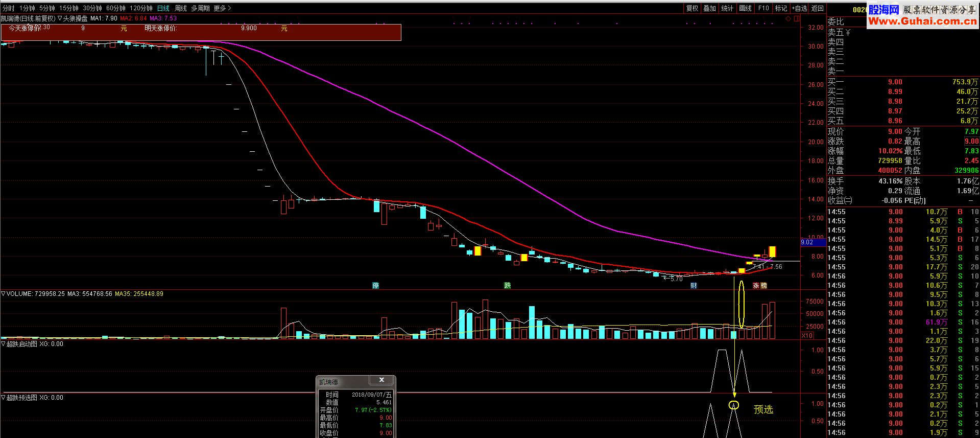This screenshot has height=438, width=980.
Task: Click the MA2: 6.84 indicator label
Action: pos(133,18)
